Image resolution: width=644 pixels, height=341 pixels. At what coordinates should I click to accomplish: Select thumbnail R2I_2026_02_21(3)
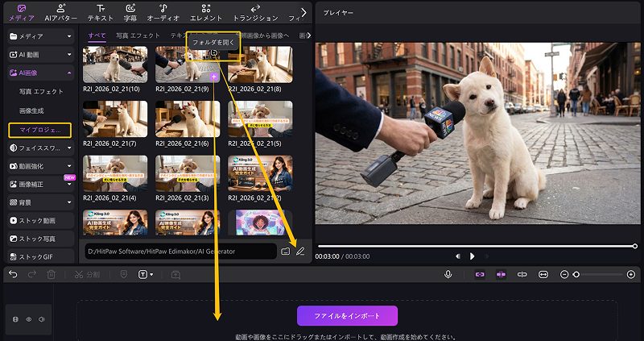click(x=188, y=173)
